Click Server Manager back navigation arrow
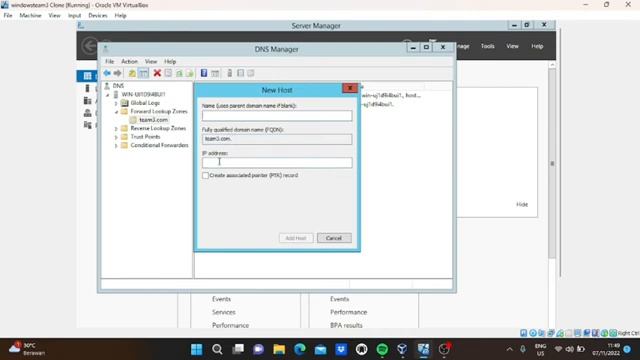 click(x=90, y=46)
